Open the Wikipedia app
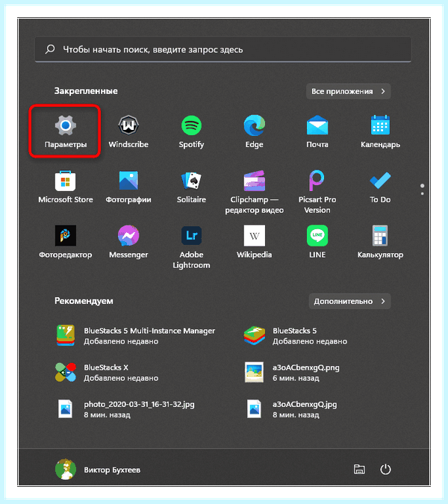448x504 pixels. [x=254, y=242]
